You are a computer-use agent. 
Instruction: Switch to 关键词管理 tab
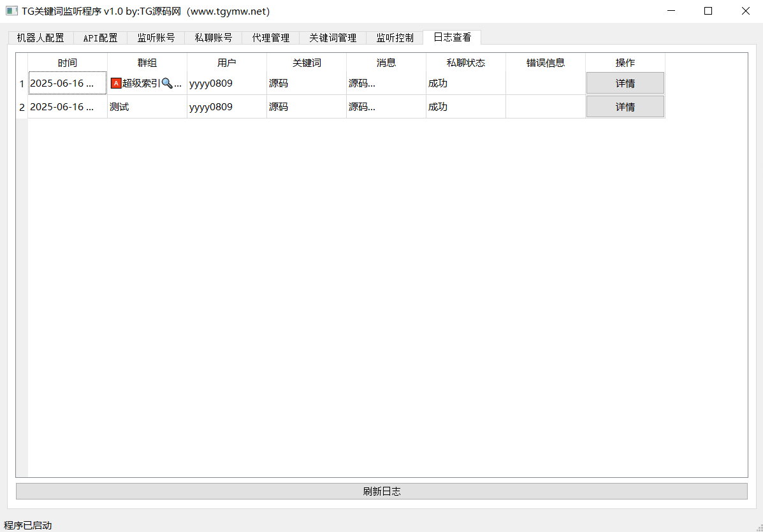point(333,38)
